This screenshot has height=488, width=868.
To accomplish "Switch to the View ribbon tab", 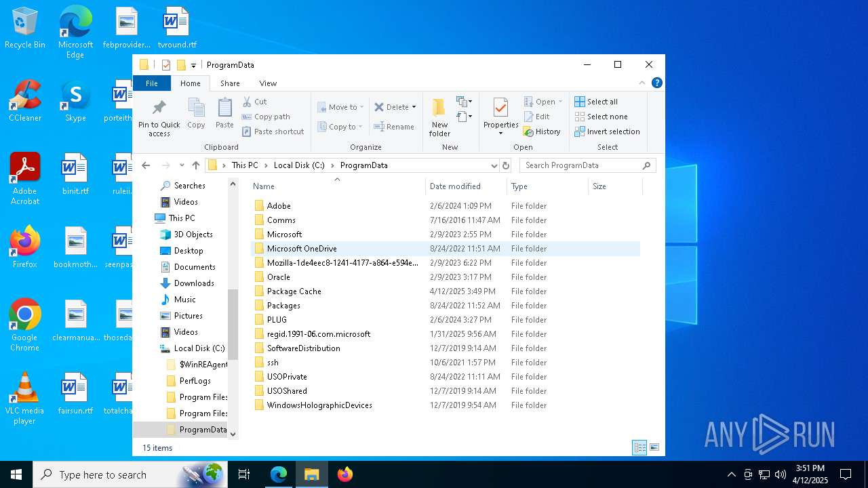I will (x=268, y=83).
